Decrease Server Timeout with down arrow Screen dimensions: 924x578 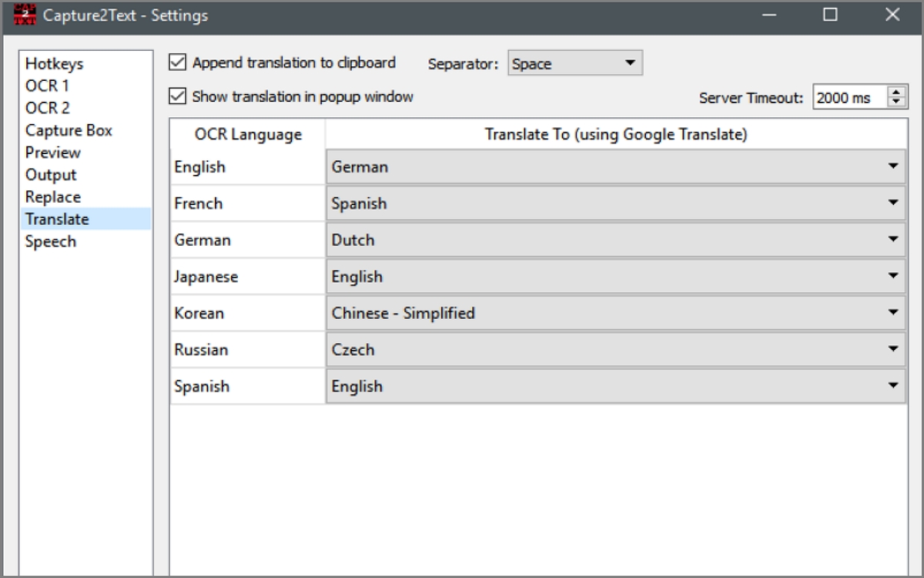pyautogui.click(x=897, y=102)
